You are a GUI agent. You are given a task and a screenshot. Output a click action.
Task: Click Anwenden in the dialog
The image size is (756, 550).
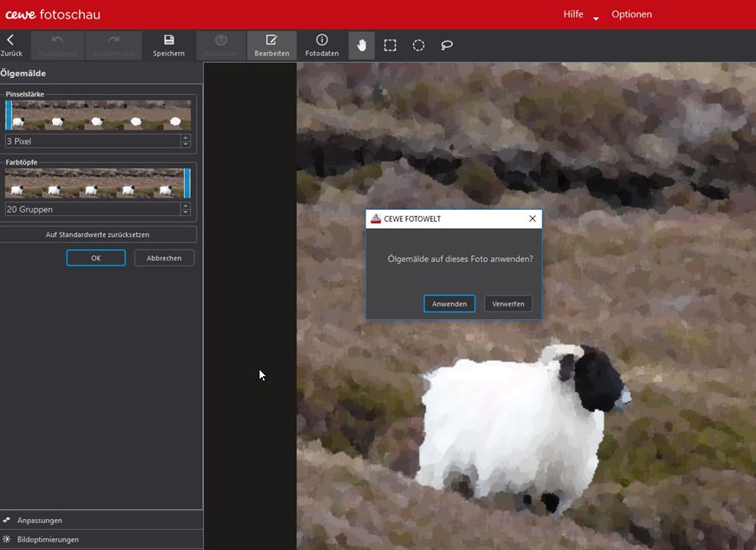click(x=449, y=304)
